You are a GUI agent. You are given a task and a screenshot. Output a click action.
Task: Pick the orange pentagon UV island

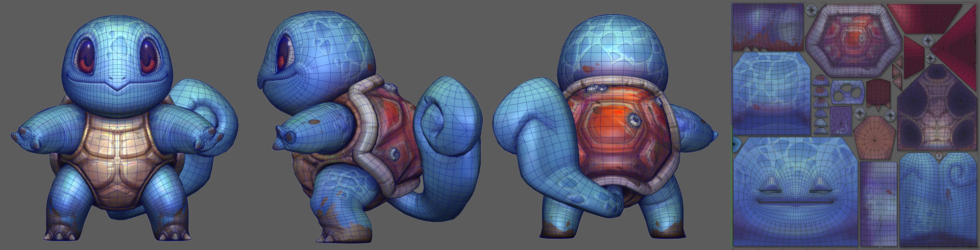874,137
